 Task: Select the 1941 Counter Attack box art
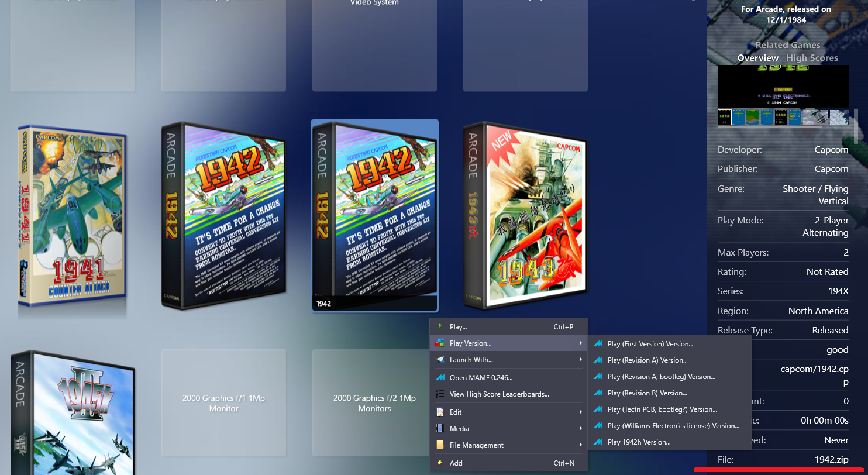72,216
